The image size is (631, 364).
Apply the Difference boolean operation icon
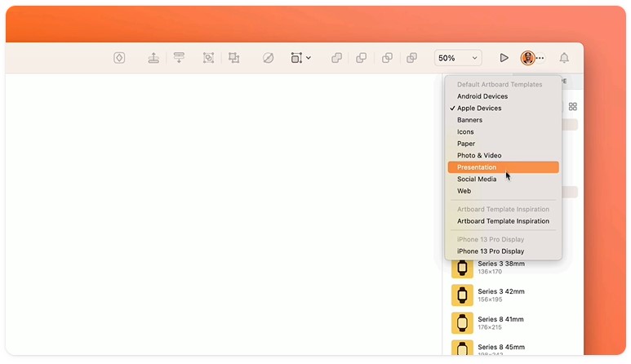pos(411,58)
